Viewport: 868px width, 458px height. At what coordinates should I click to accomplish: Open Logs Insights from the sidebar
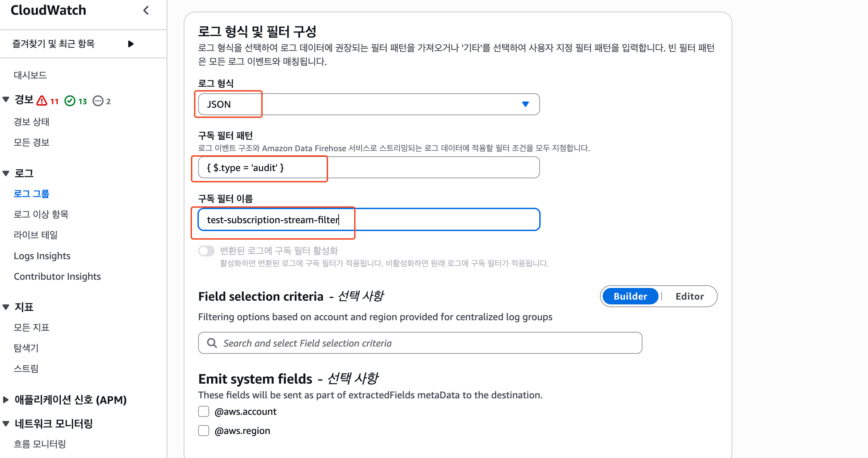(x=42, y=256)
